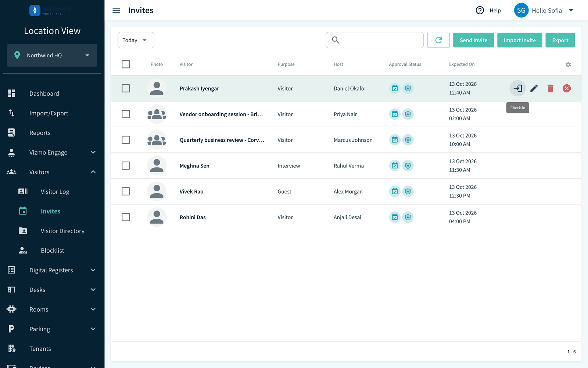Click calendar approval icon for Meghna Sen
The height and width of the screenshot is (368, 588).
pos(395,166)
